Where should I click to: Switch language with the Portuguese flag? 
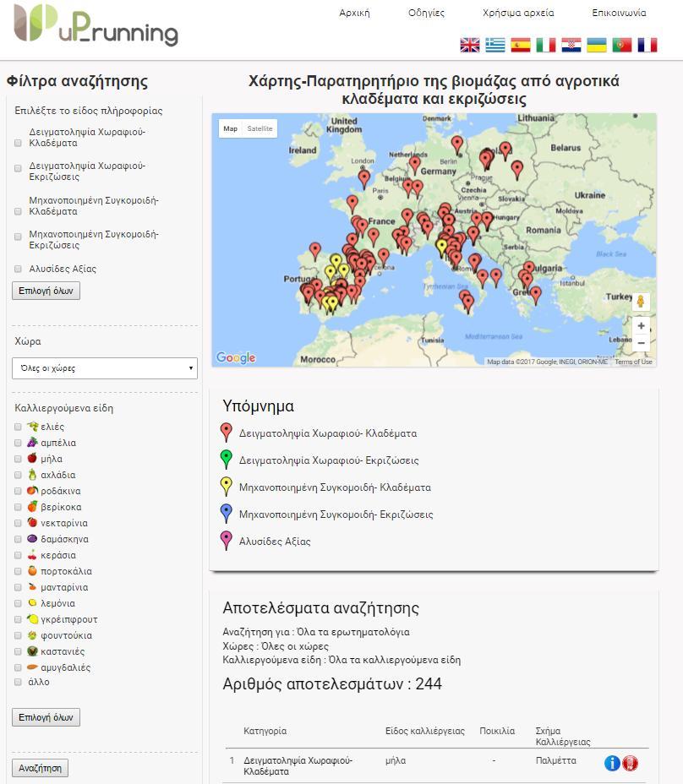622,45
